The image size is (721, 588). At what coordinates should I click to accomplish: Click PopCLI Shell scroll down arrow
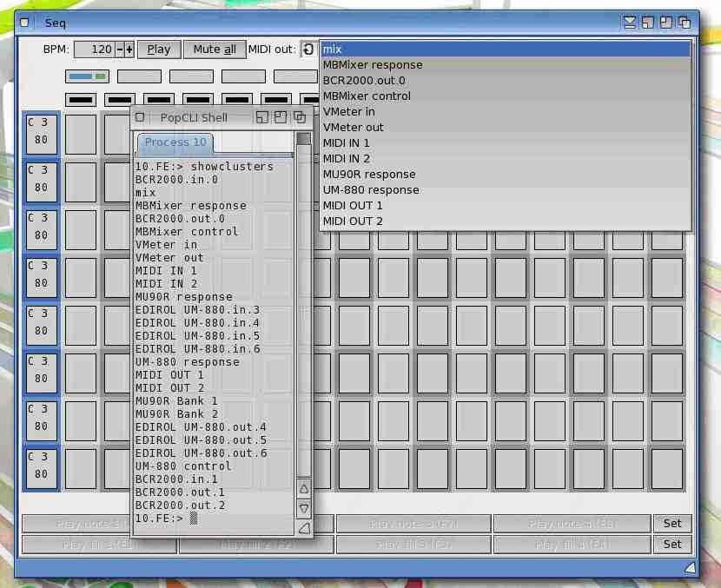tap(303, 508)
